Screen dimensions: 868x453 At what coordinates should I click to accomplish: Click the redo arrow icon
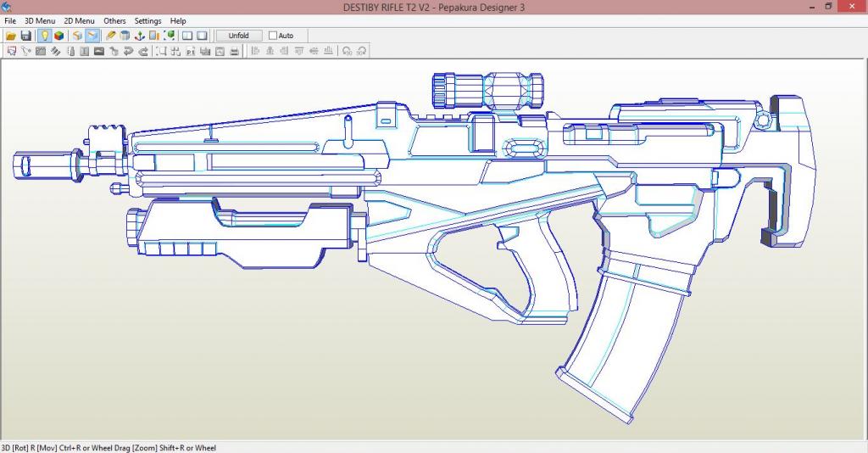143,51
